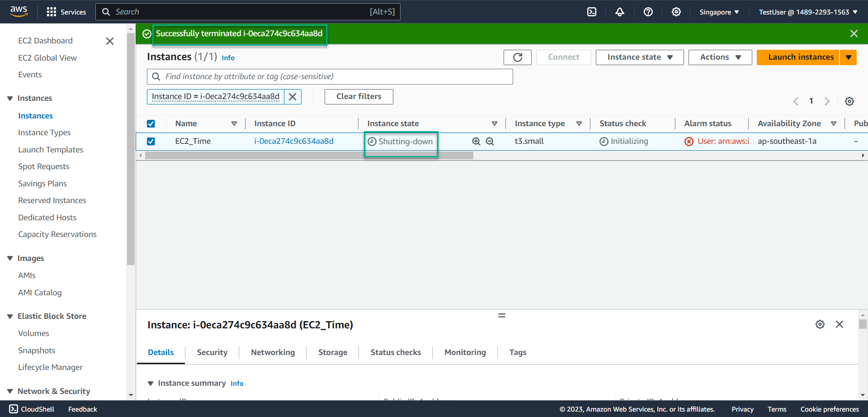Click the magnifier icon in filter box

(156, 76)
